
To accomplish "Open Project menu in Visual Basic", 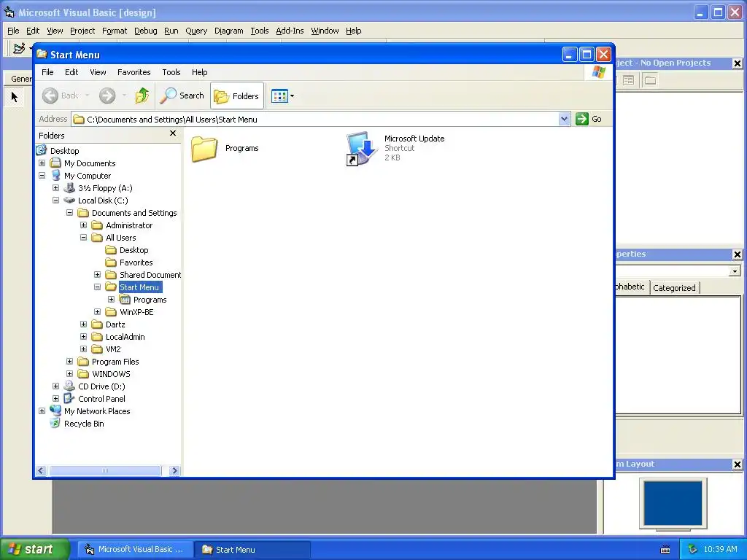I will [x=82, y=31].
